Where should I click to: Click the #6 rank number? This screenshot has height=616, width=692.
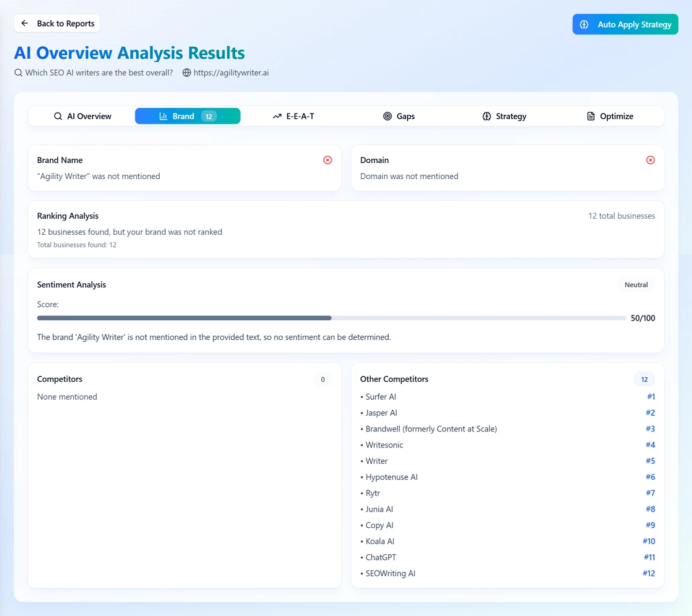point(650,477)
